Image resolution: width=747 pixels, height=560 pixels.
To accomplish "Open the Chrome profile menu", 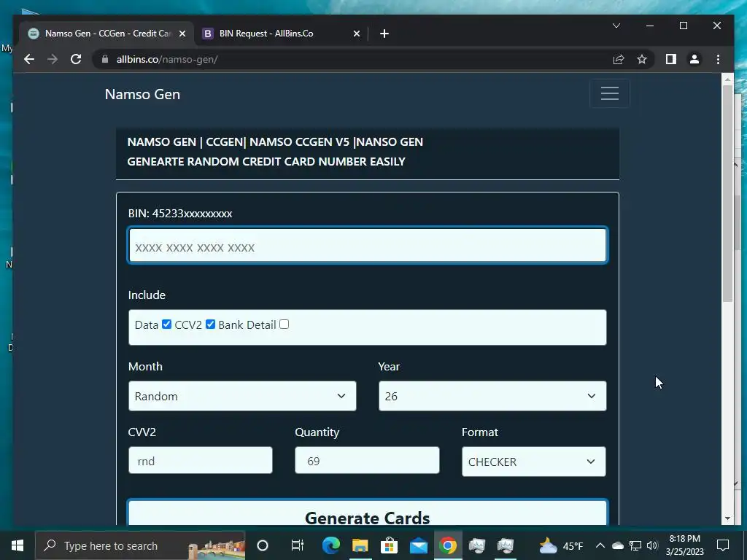I will (x=694, y=59).
